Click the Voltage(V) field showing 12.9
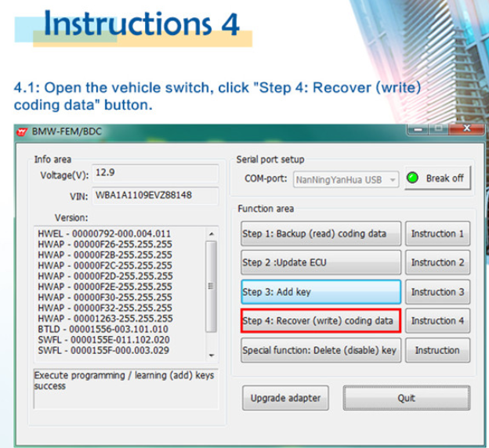The width and height of the screenshot is (489, 448). 155,173
